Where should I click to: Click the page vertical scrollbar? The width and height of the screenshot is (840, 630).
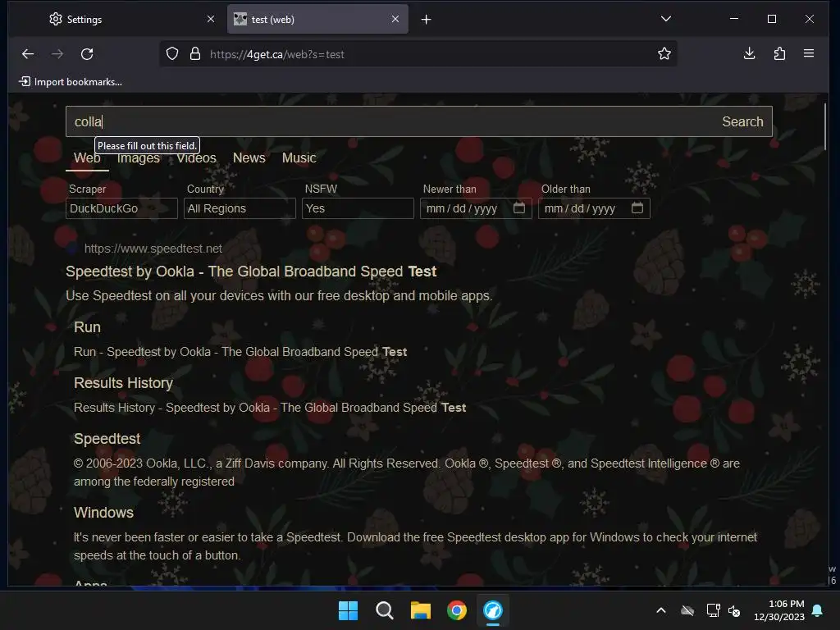[x=825, y=127]
